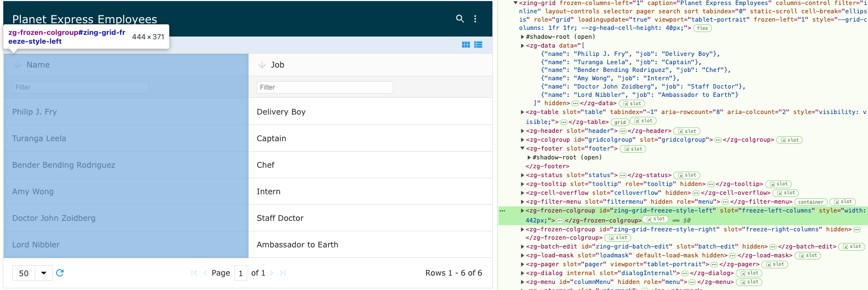Expand the zg-pager node
This screenshot has height=290, width=868.
pos(523,265)
